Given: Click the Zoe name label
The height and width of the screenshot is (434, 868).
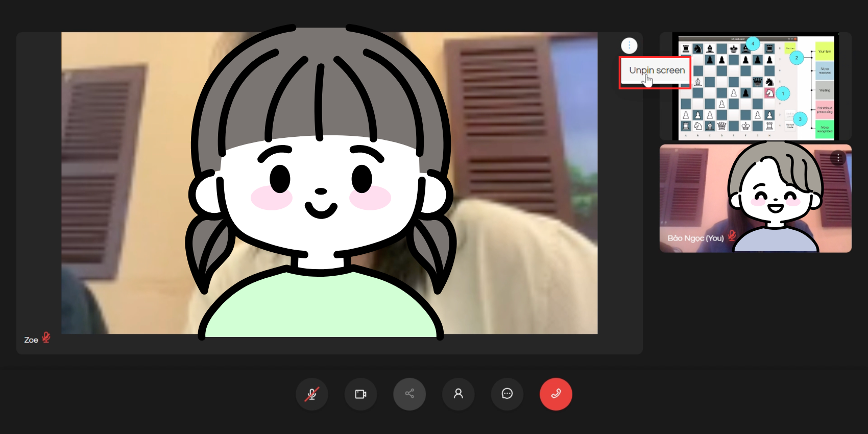Looking at the screenshot, I should pos(31,340).
